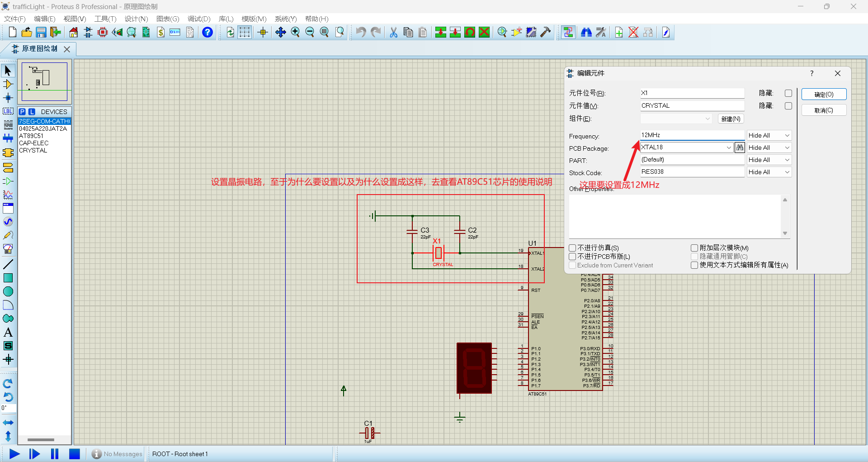Select the Junction dot mode tool
The image size is (868, 462).
pos(8,98)
